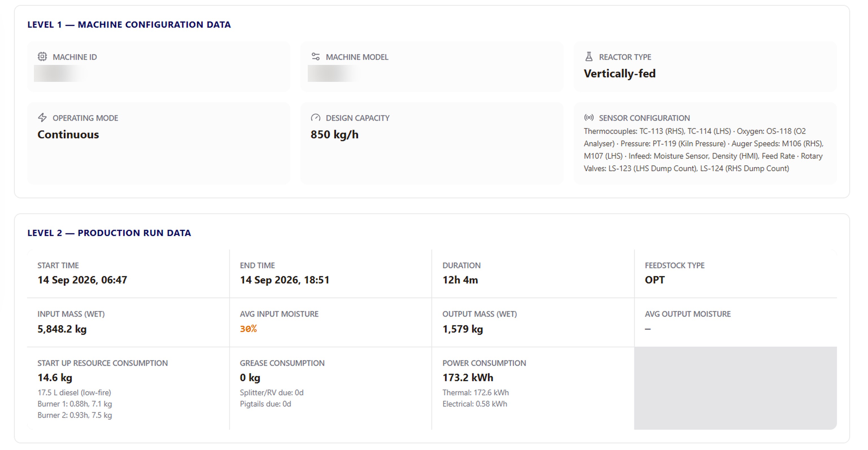Click the Operating Mode lightning icon
The height and width of the screenshot is (450, 868).
[42, 117]
